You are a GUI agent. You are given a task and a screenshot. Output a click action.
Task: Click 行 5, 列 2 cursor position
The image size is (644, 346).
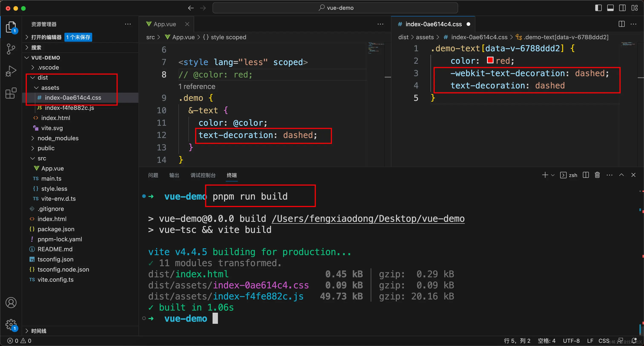(517, 341)
